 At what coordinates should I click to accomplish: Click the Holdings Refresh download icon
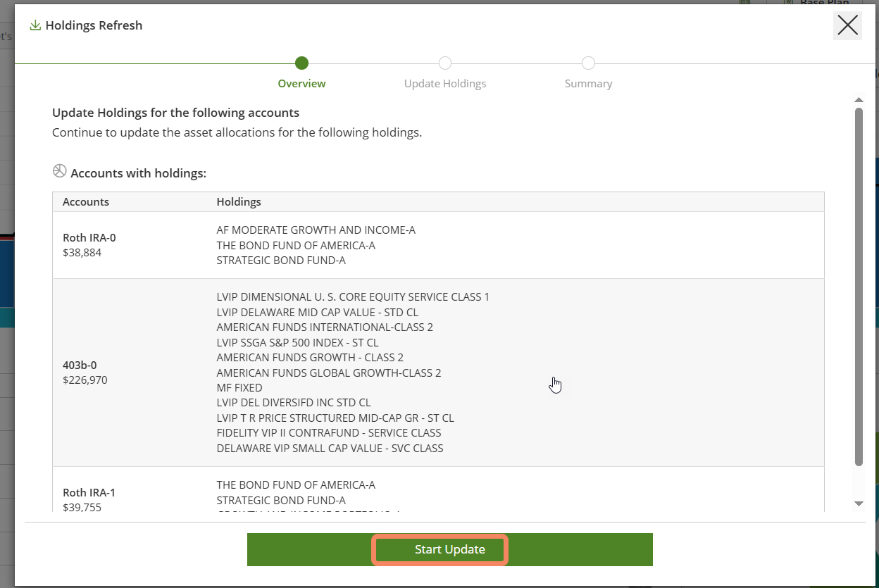tap(35, 25)
